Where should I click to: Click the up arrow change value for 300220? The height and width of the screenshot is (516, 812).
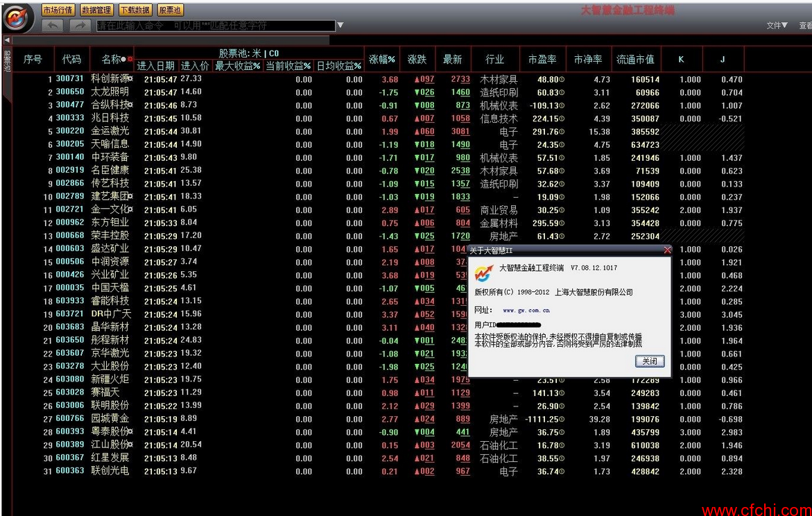tap(424, 132)
